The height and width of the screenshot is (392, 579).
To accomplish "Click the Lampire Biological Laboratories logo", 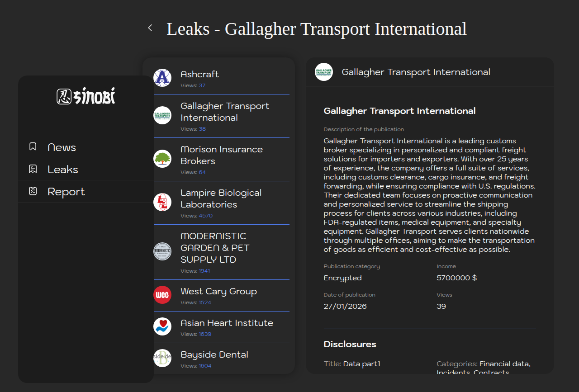I will (x=162, y=202).
